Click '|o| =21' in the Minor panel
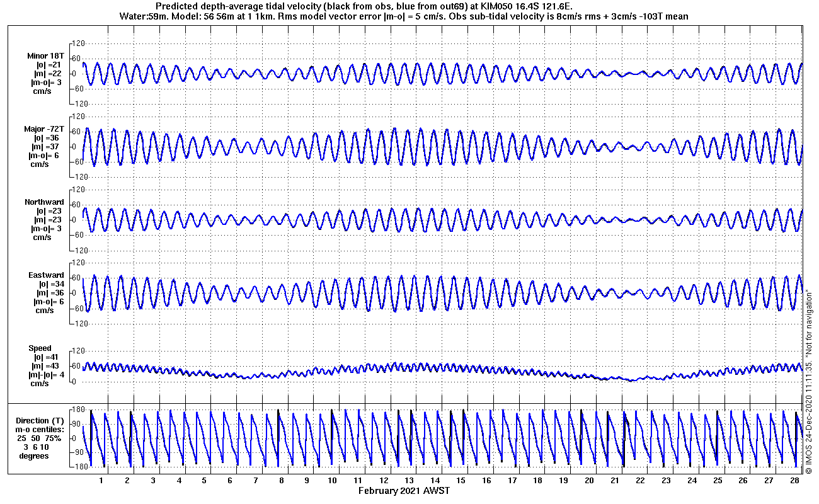 (48, 65)
